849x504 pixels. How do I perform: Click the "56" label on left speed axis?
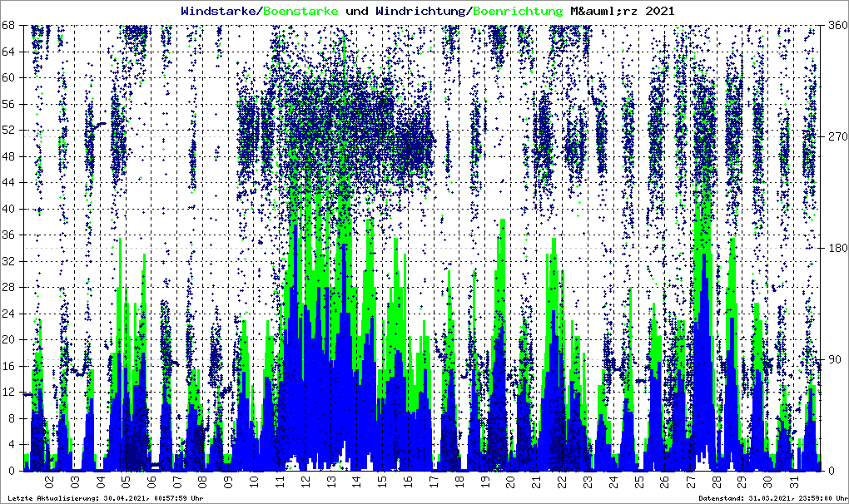tap(8, 104)
